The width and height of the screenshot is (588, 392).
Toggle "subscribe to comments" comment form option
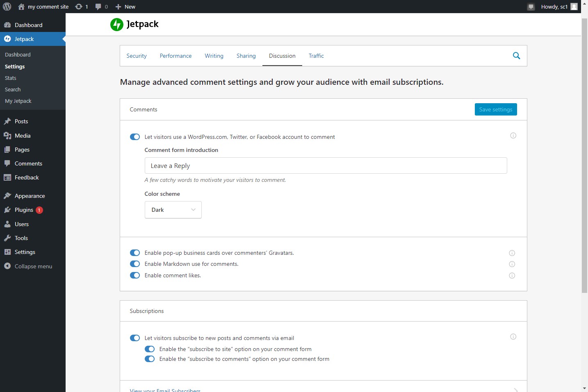pos(150,359)
